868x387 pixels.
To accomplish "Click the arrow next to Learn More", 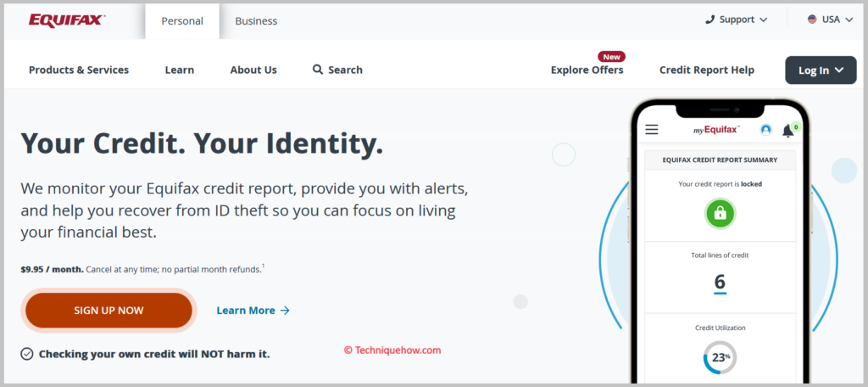I will [285, 311].
